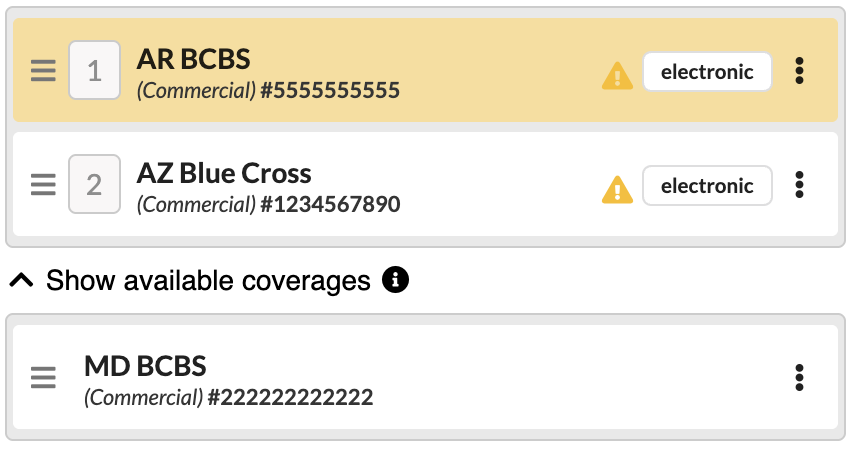The image size is (856, 450).
Task: Select the MD BCBS coverage name
Action: click(x=145, y=366)
